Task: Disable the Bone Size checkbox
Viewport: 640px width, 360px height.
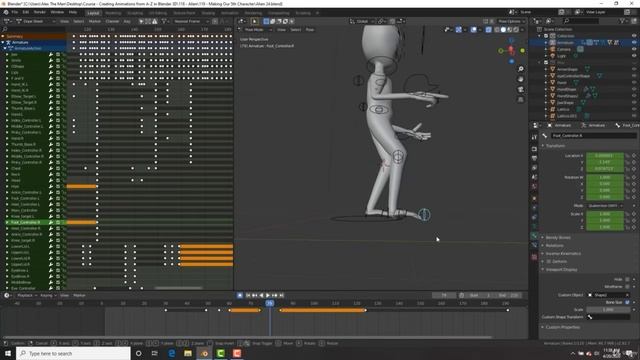Action: coord(627,302)
